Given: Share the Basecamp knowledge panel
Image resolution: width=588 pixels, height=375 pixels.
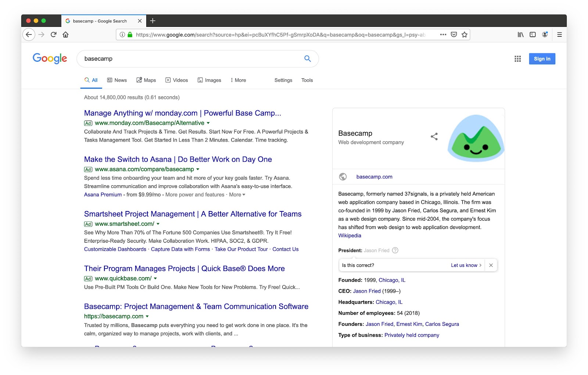Looking at the screenshot, I should click(x=434, y=137).
